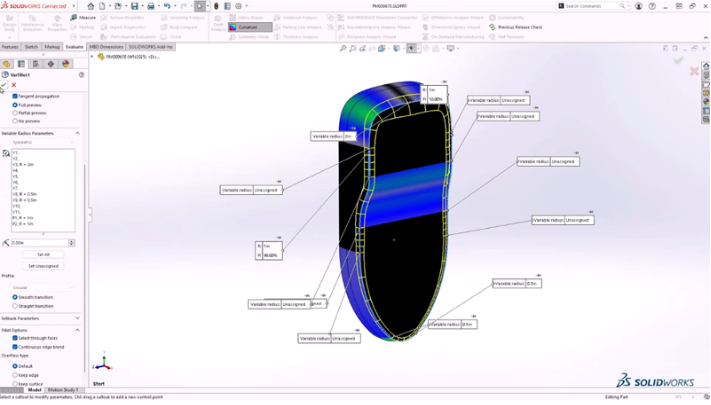Click the Print icon
This screenshot has width=711, height=405.
click(151, 6)
